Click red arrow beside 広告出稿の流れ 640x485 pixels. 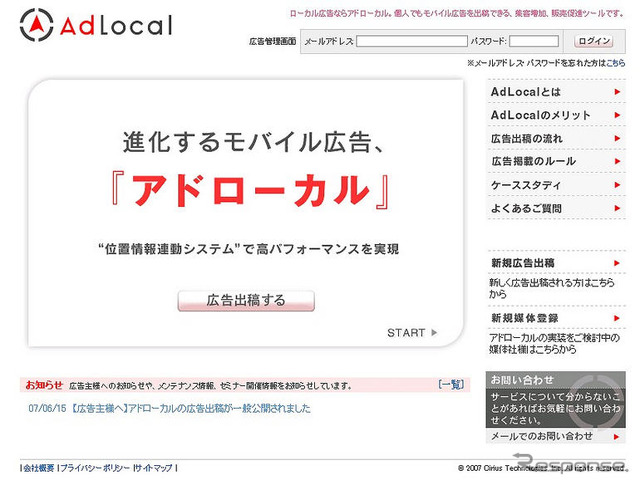tap(617, 138)
